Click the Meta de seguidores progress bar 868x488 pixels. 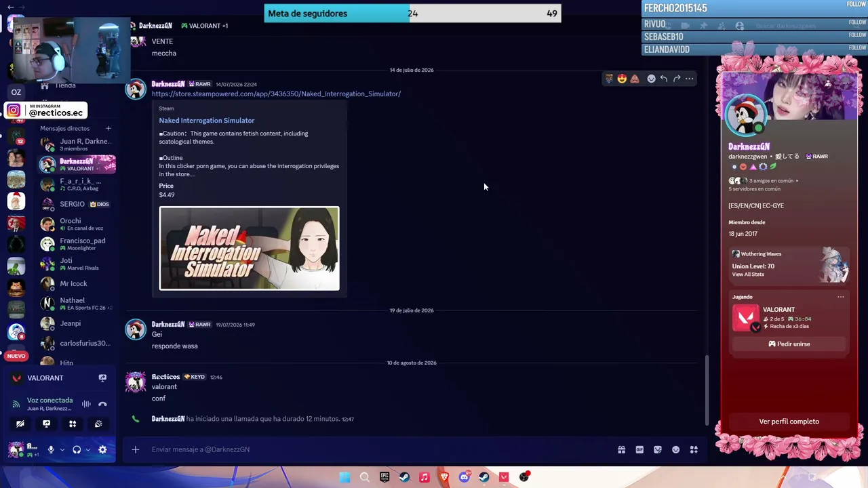pos(412,14)
